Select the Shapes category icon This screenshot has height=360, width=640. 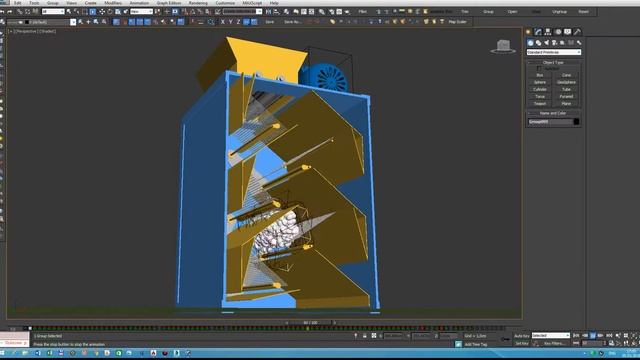coord(538,43)
